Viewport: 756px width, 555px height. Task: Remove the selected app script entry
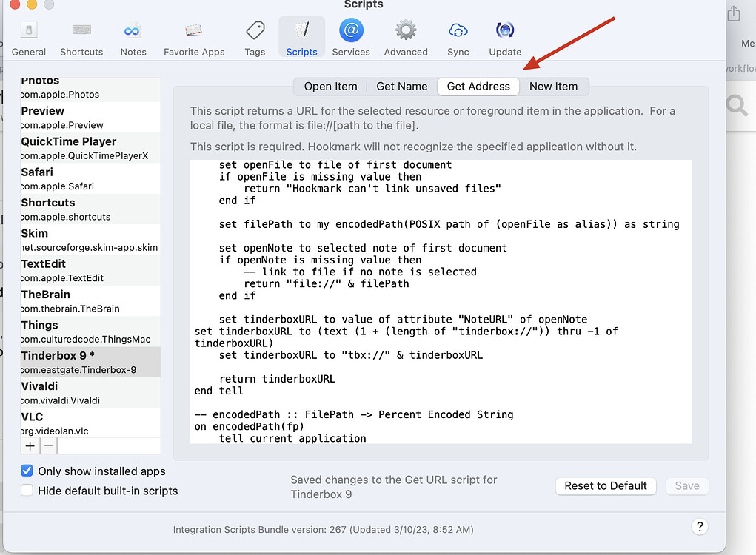49,446
